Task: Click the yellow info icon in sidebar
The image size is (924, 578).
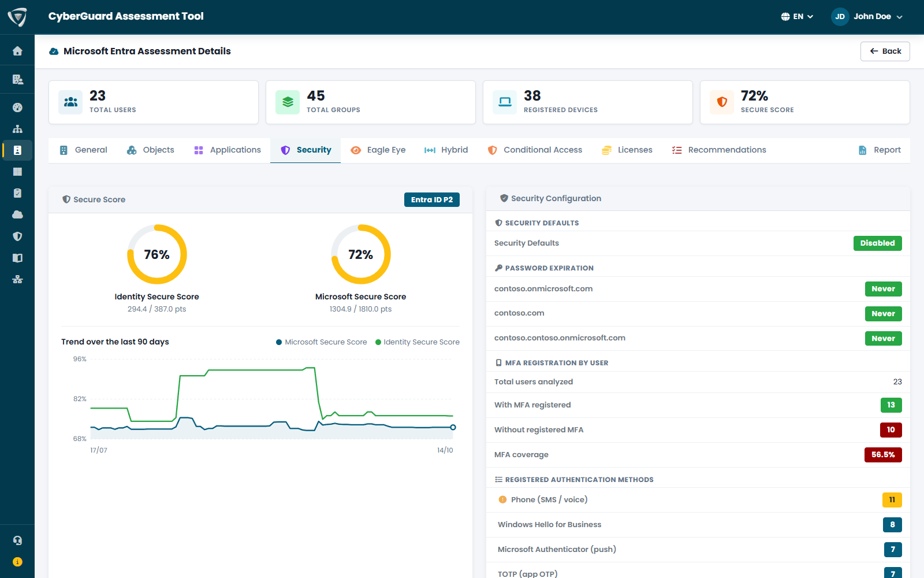Action: coord(17,562)
